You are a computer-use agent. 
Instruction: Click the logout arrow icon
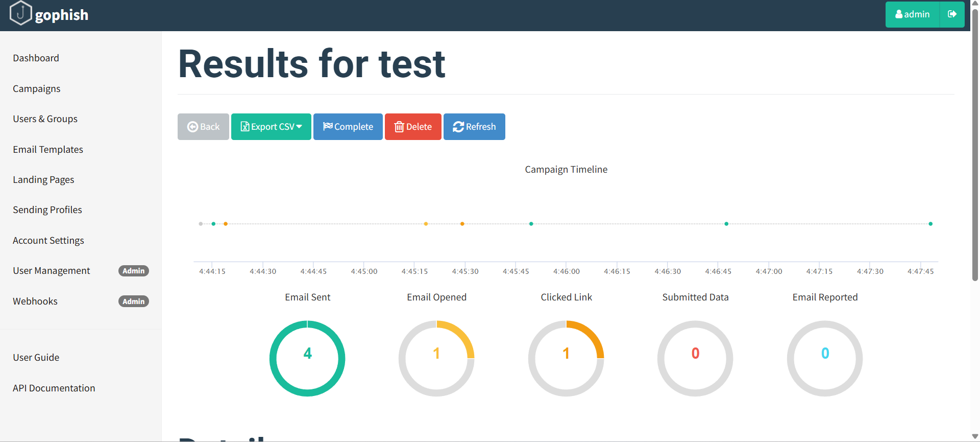point(952,14)
